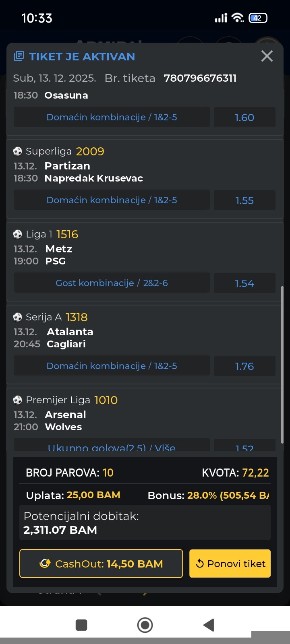Tap Gost kombinacije / 2&2-6 for Metz–PSG

click(x=112, y=283)
